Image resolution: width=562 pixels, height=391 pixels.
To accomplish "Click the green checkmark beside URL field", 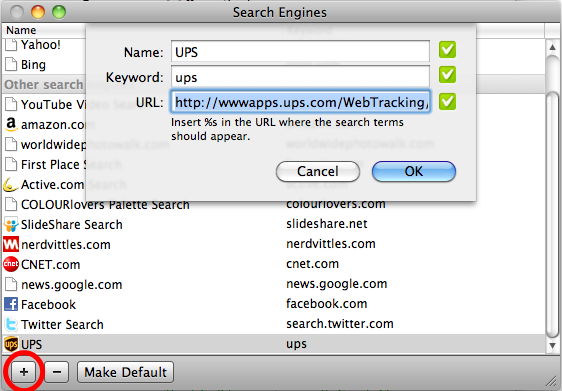I will (x=447, y=102).
